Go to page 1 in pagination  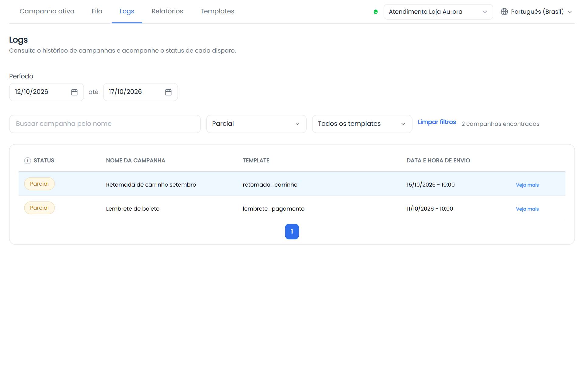(x=292, y=232)
